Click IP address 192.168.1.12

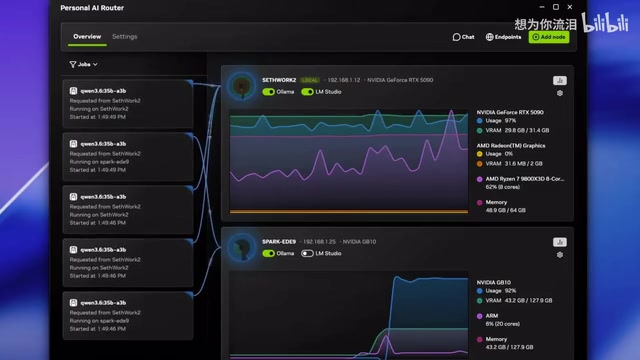(x=344, y=80)
